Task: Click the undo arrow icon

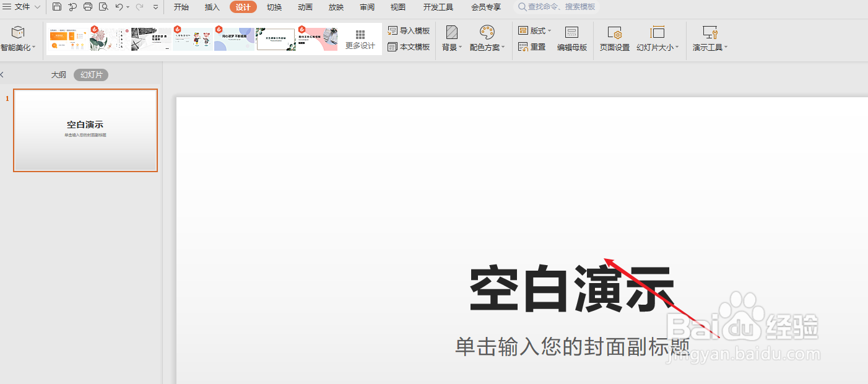Action: tap(119, 7)
